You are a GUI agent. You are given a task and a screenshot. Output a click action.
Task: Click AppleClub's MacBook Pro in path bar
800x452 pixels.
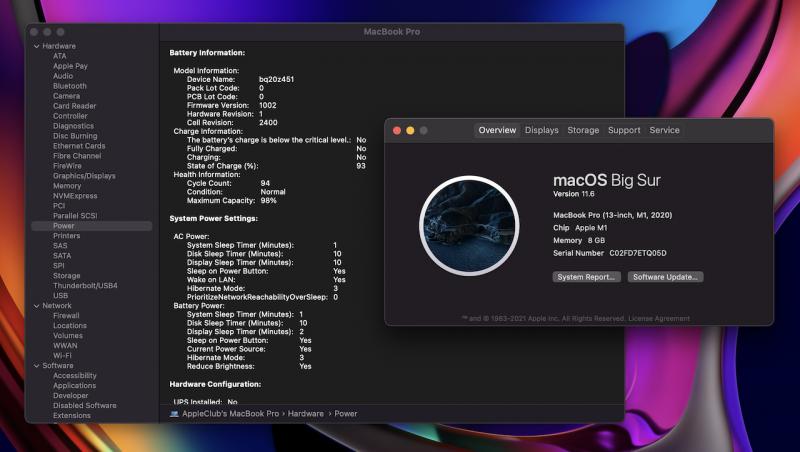pos(231,414)
